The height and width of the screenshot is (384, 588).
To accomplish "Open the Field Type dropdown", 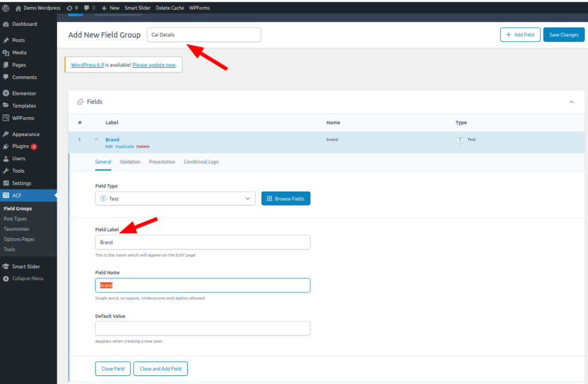I will coord(175,199).
